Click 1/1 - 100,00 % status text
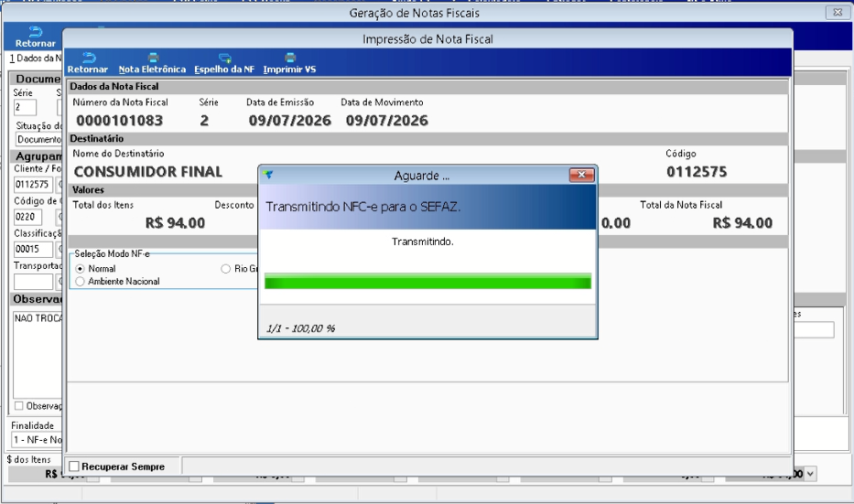The image size is (854, 504). click(300, 328)
